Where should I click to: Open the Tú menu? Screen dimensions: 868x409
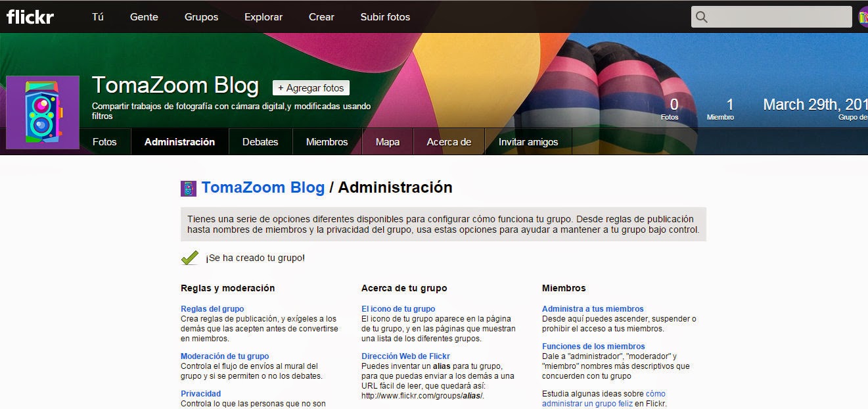(98, 17)
